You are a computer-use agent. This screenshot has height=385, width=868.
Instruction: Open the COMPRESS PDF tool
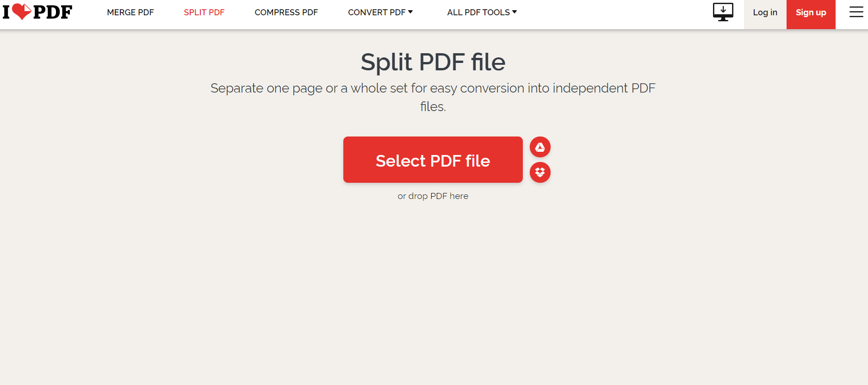[x=286, y=12]
